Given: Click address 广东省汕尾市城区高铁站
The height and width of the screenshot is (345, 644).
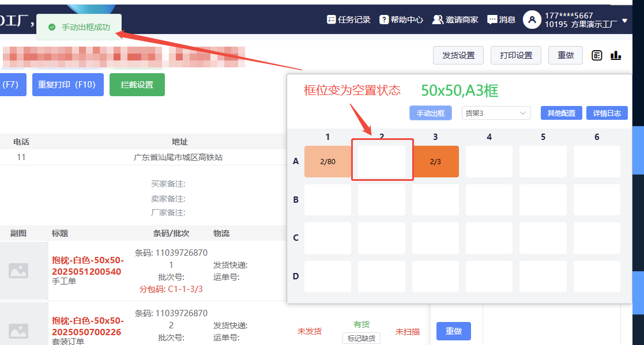Looking at the screenshot, I should tap(178, 157).
